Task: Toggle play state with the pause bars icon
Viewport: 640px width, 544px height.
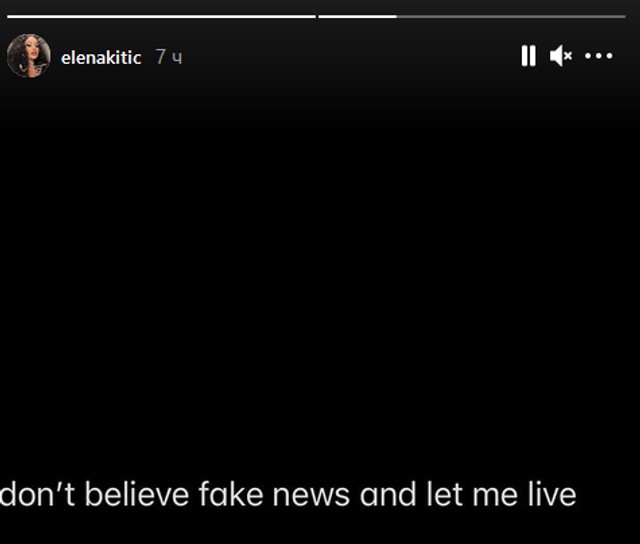Action: [x=528, y=56]
